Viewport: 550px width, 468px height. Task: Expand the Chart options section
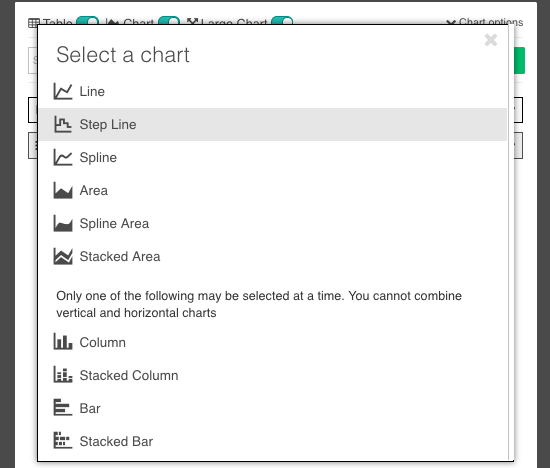(x=484, y=22)
